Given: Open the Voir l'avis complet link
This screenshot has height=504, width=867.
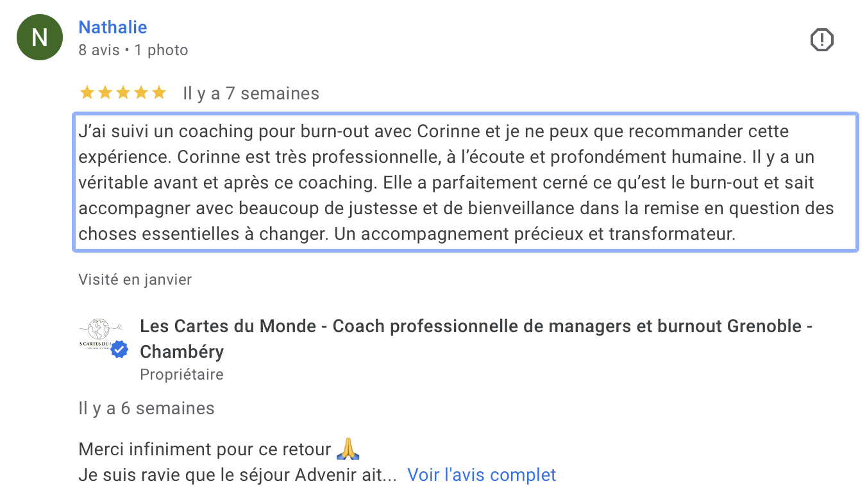Looking at the screenshot, I should click(482, 475).
